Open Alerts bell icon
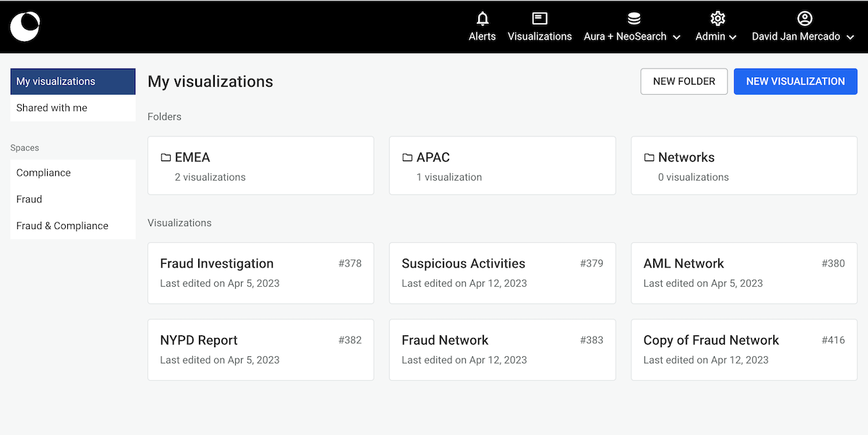 coord(482,19)
